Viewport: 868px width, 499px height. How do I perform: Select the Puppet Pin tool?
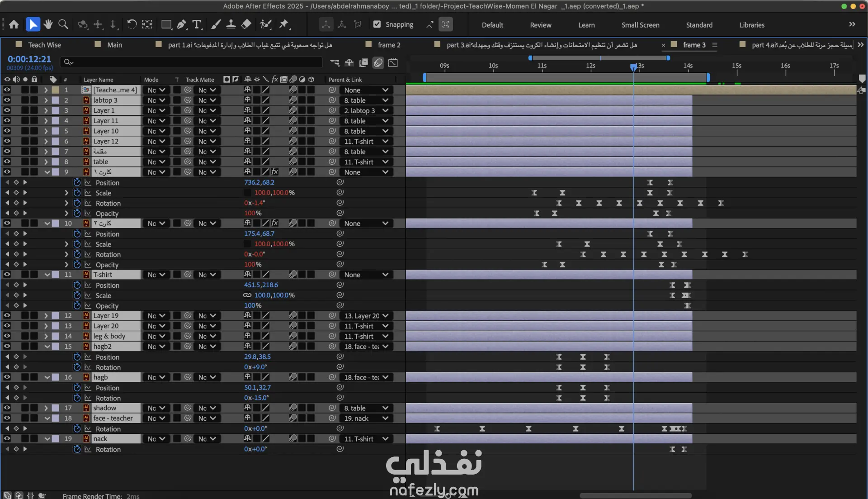284,24
